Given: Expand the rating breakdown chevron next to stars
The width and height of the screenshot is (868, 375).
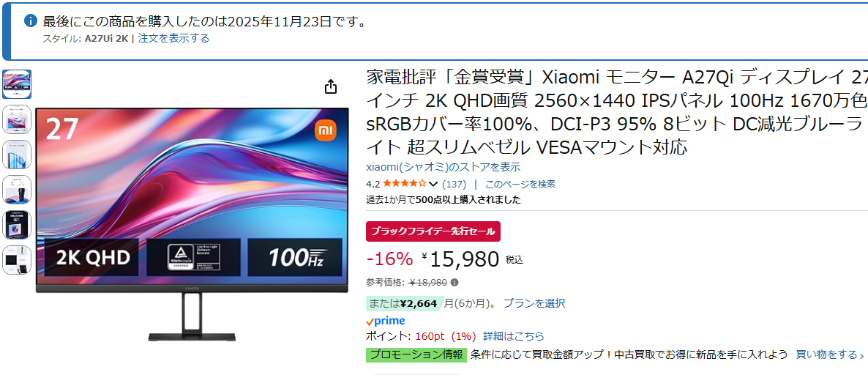Looking at the screenshot, I should pyautogui.click(x=433, y=184).
